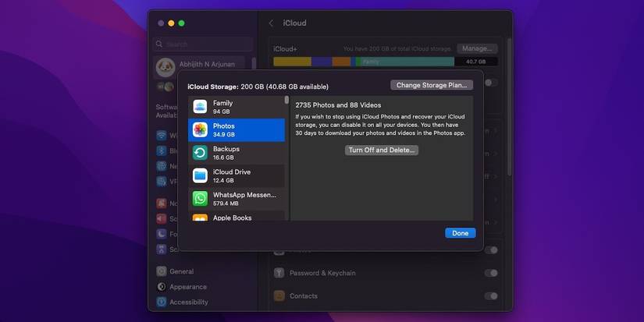The width and height of the screenshot is (644, 322).
Task: Click the green zoom window button
Action: tap(182, 23)
